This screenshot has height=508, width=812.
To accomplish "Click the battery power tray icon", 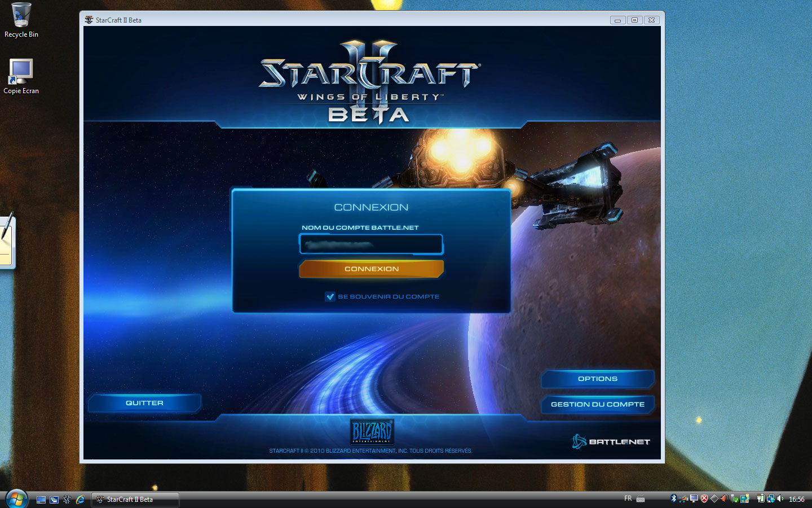I will click(761, 498).
